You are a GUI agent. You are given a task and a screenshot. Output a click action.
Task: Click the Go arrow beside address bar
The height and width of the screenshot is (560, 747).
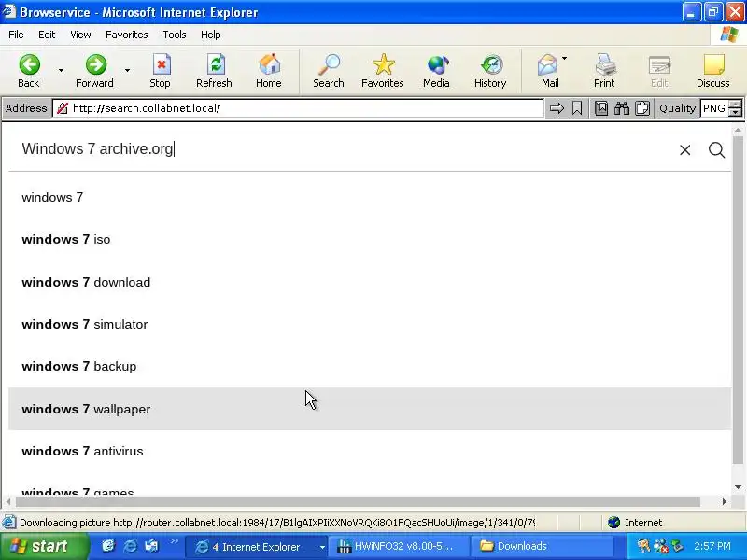pyautogui.click(x=557, y=108)
